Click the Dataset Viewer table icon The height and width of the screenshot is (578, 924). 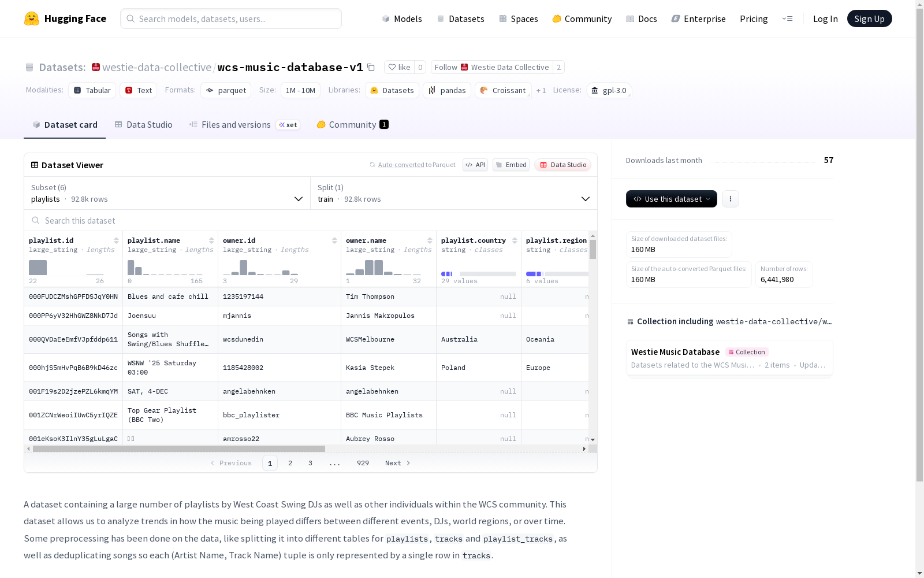(x=35, y=165)
